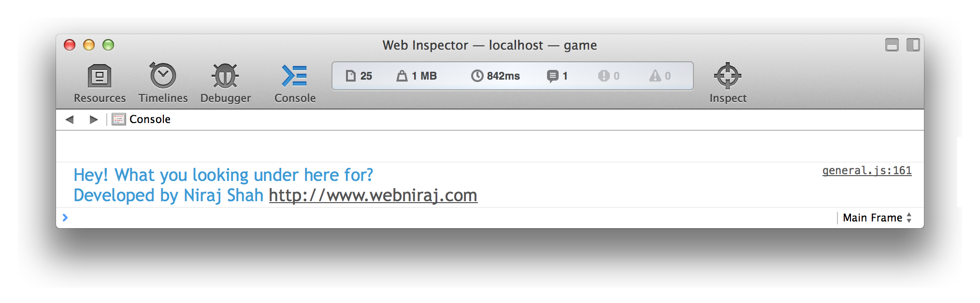Open the general.js:161 source link
980x303 pixels.
click(867, 170)
